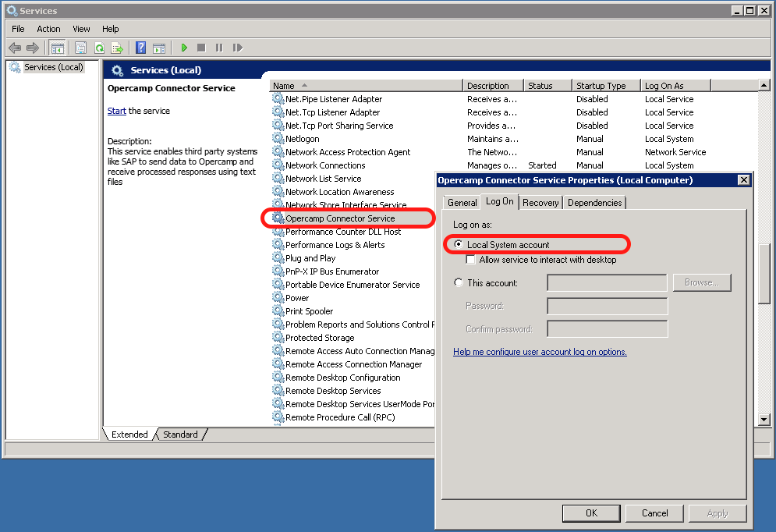Viewport: 776px width, 532px height.
Task: Toggle Show/Hide Console Tree icon
Action: (57, 48)
